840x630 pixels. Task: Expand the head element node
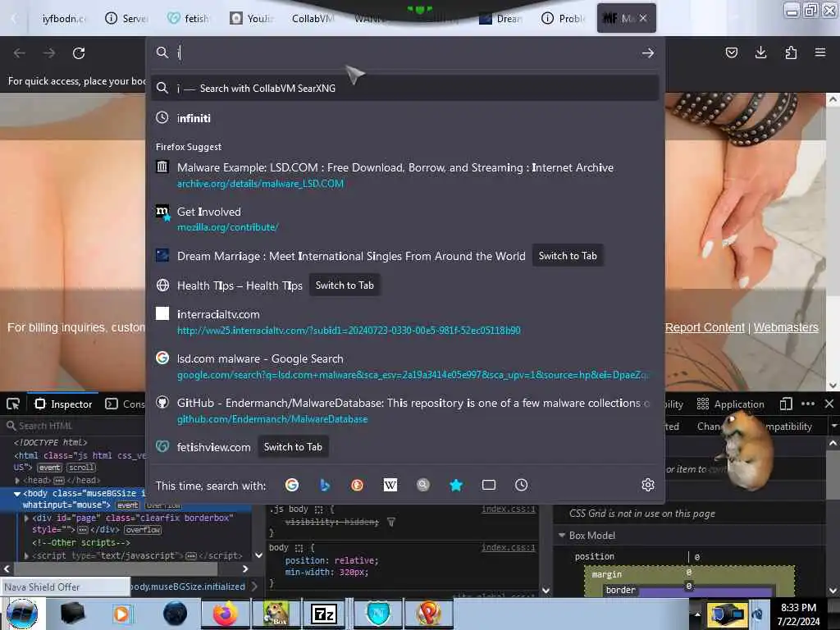(x=18, y=481)
